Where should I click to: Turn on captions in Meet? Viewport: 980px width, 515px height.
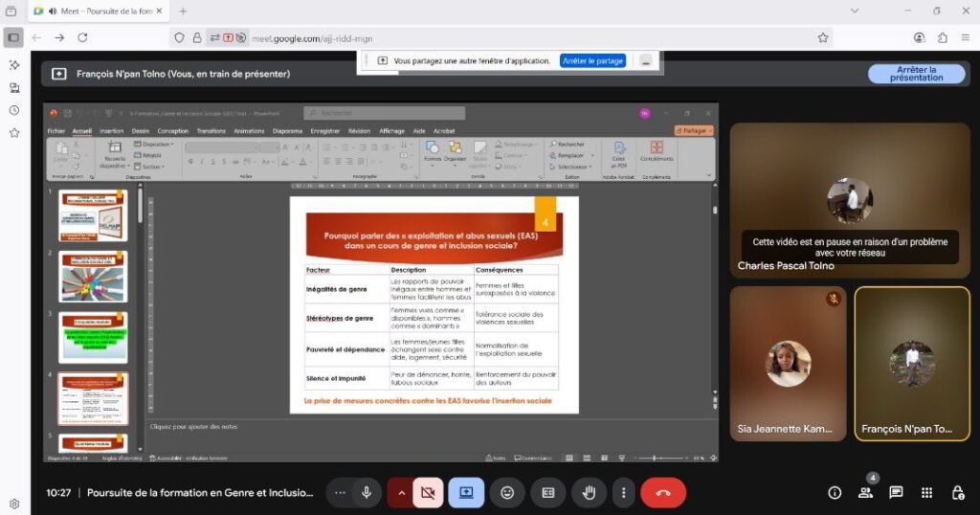click(548, 492)
